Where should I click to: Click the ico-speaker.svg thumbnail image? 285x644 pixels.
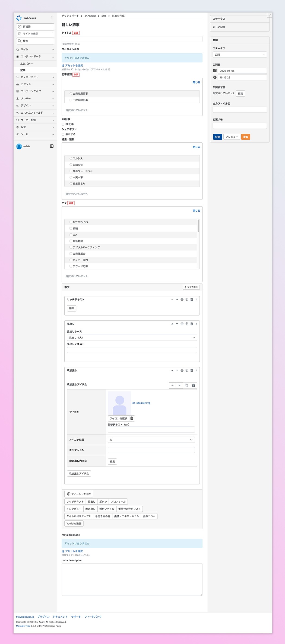pyautogui.click(x=119, y=403)
